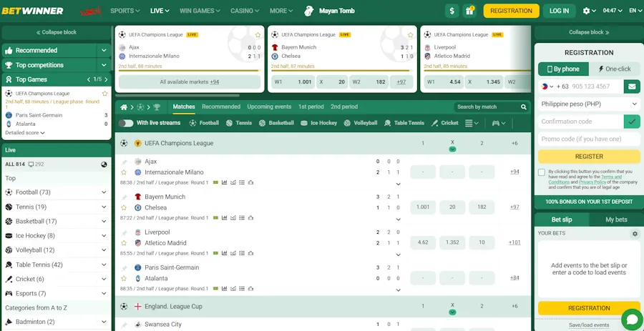Viewport: 644px width, 331px height.
Task: Star the Atalanta match row
Action: [124, 279]
